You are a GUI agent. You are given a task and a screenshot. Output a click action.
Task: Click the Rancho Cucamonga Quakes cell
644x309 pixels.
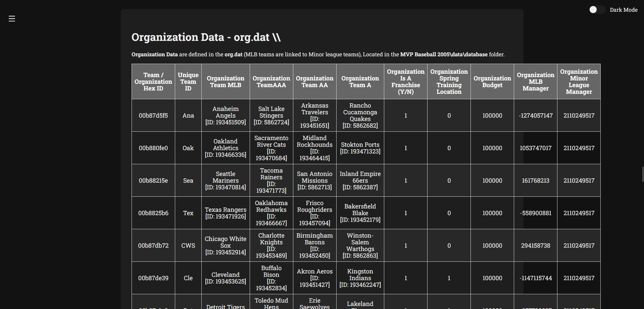(360, 116)
